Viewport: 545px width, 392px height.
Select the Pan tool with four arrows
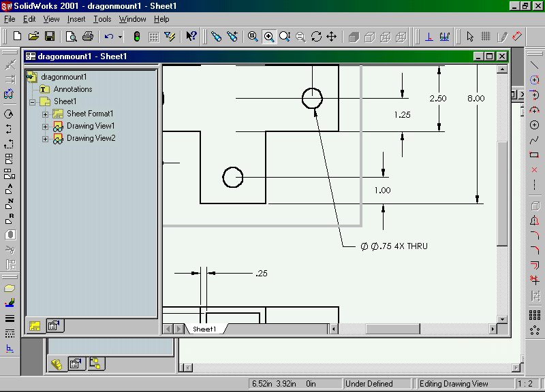(332, 36)
